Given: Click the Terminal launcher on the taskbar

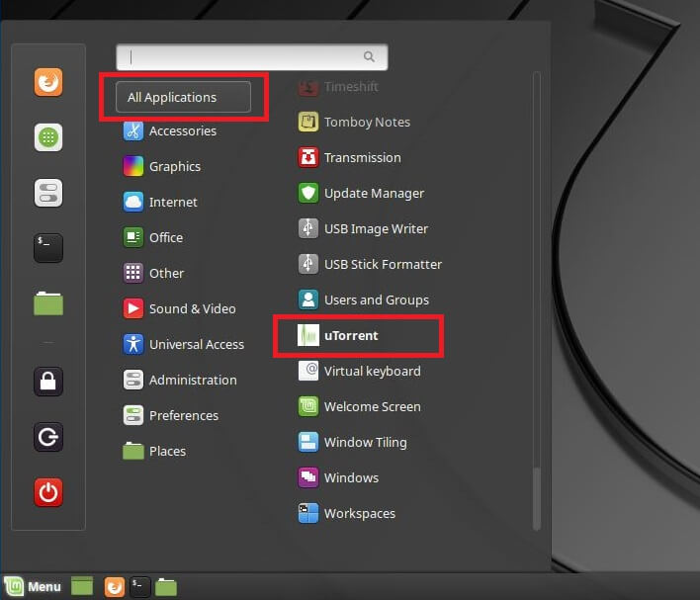Looking at the screenshot, I should (139, 586).
